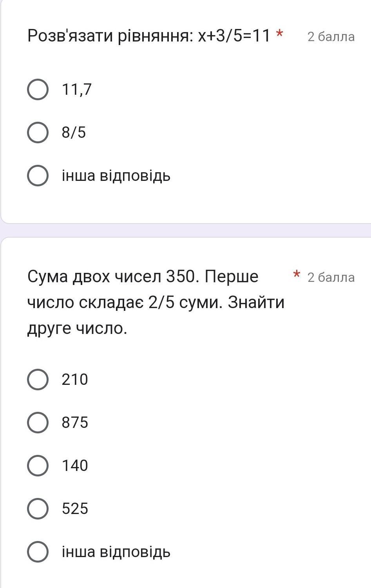Select the 525 radio button
Screen dimensions: 371x588
[38, 509]
